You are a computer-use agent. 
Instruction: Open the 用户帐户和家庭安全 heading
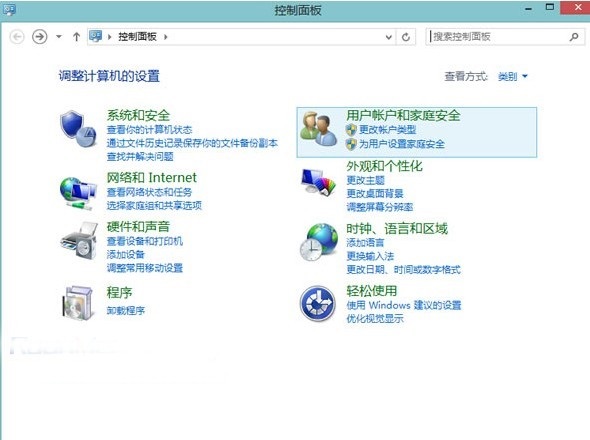[403, 115]
